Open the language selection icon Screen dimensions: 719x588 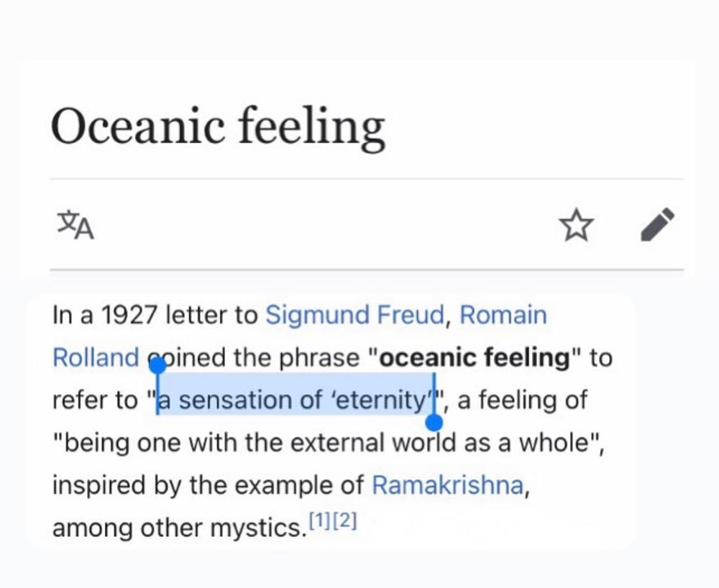pos(75,225)
